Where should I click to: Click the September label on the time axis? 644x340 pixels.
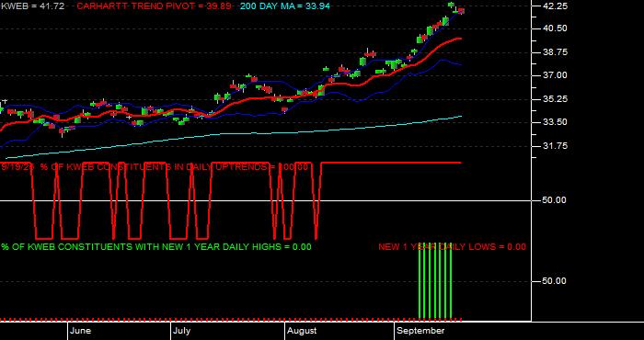tap(421, 331)
